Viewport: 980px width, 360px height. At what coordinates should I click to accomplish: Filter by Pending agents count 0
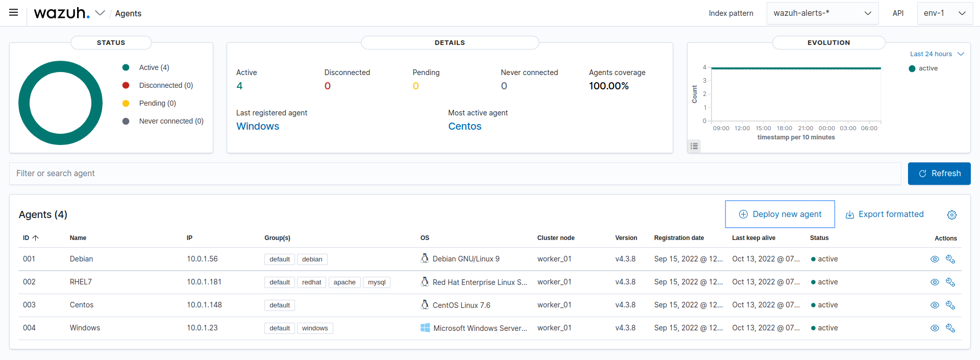[x=415, y=86]
